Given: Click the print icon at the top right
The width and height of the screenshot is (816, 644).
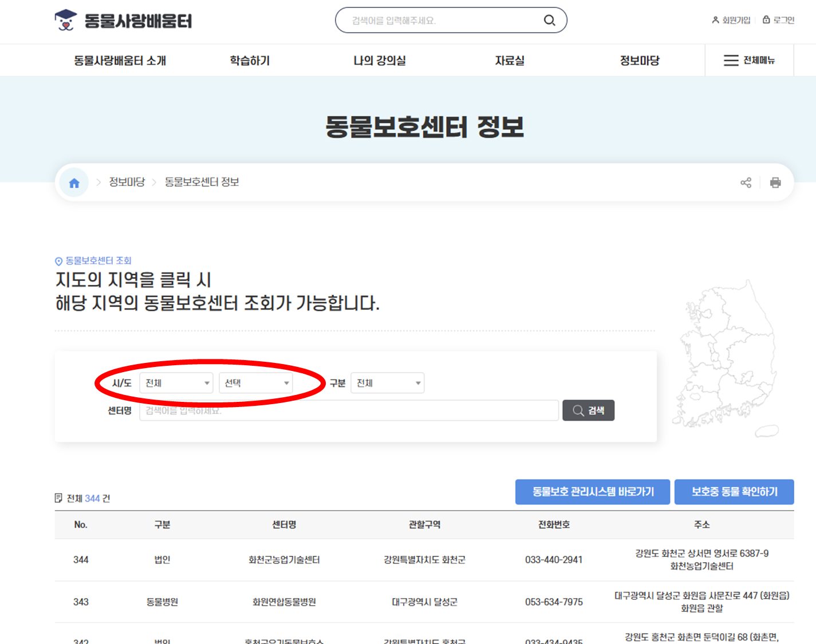Looking at the screenshot, I should (776, 182).
